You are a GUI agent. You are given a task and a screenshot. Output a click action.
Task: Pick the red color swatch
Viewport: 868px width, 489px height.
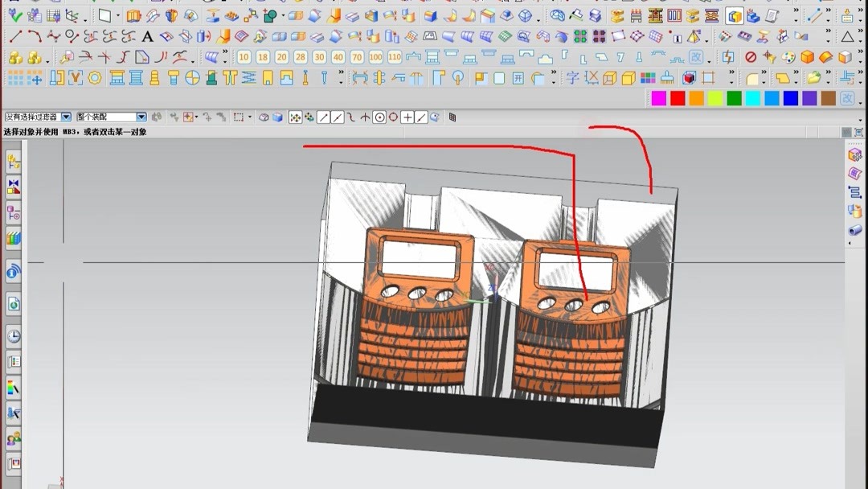678,97
